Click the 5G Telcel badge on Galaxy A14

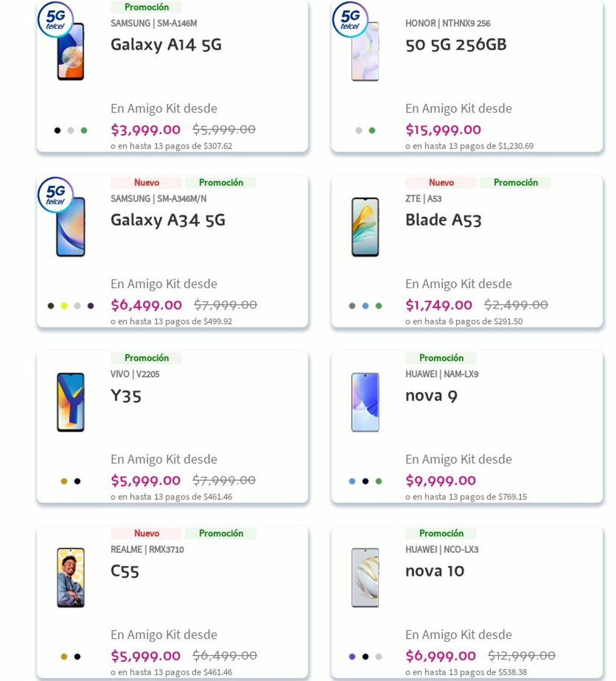56,19
